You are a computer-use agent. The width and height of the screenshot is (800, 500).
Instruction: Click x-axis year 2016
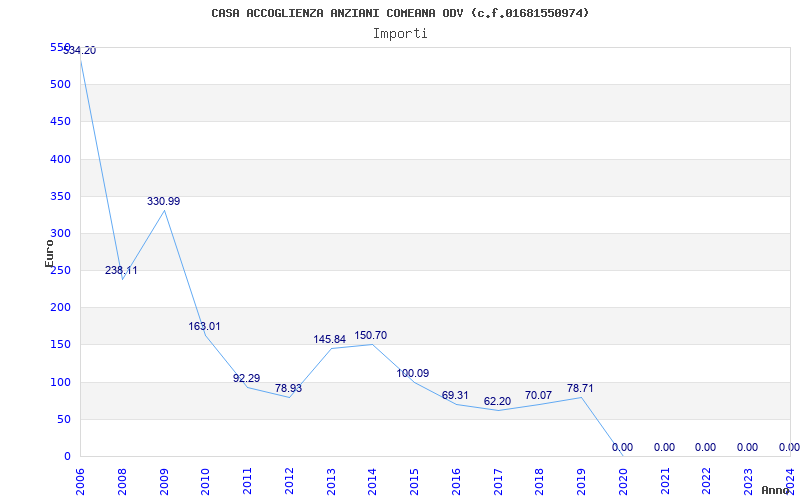pyautogui.click(x=456, y=484)
